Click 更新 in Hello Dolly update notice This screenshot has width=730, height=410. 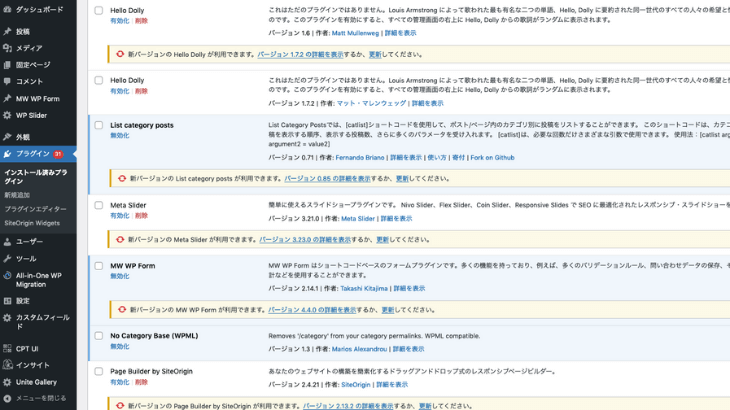click(x=375, y=54)
